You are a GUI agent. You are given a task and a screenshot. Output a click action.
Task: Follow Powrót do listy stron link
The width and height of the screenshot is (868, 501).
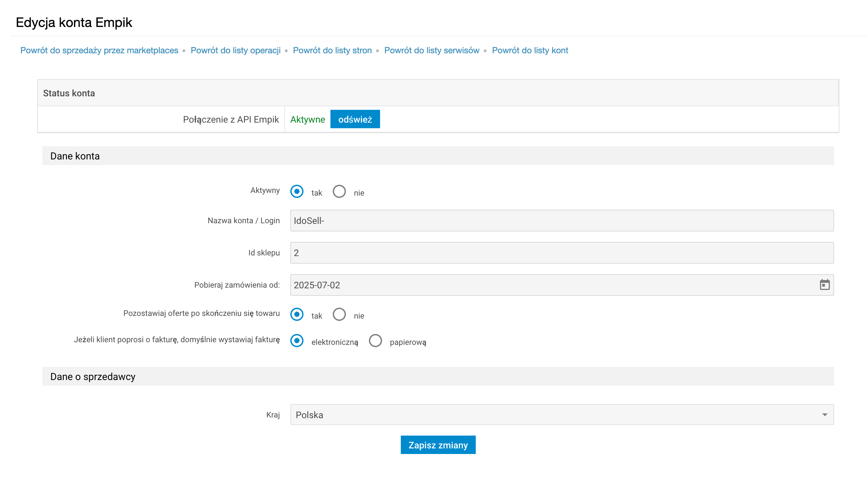[x=332, y=50]
